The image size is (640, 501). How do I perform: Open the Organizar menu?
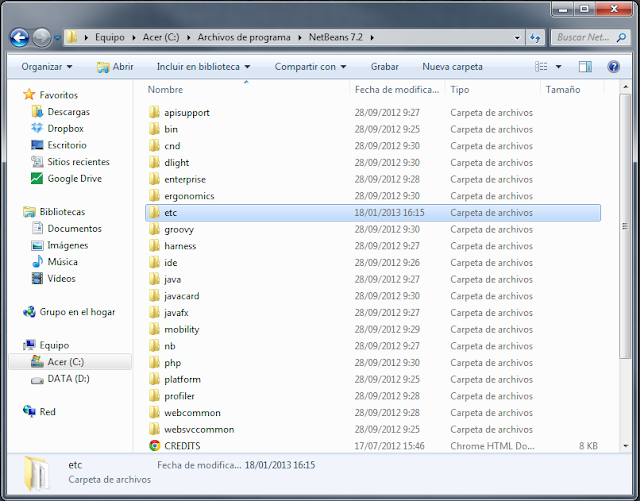click(x=47, y=67)
